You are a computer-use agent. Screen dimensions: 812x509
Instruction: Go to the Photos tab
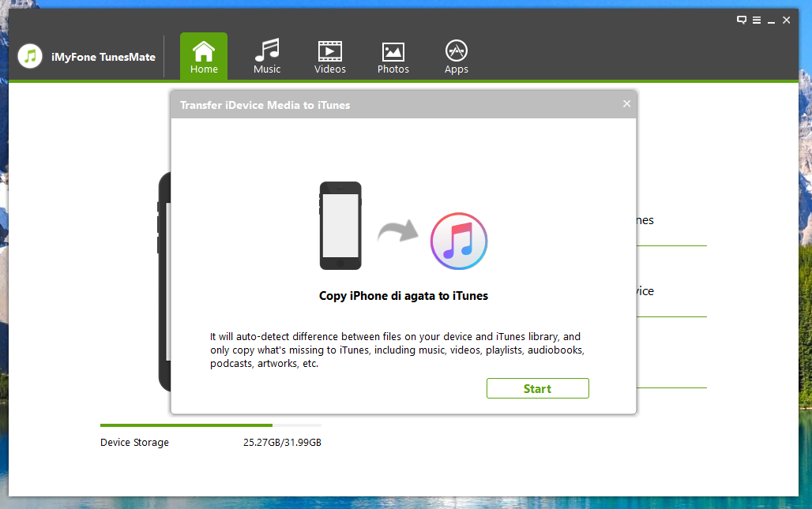pyautogui.click(x=393, y=56)
